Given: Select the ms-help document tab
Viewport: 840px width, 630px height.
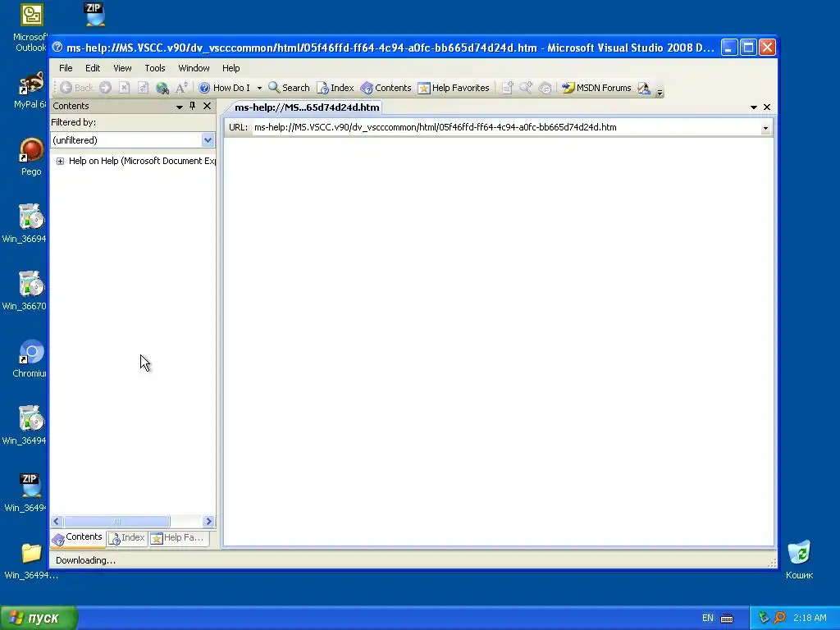Looking at the screenshot, I should pyautogui.click(x=307, y=107).
